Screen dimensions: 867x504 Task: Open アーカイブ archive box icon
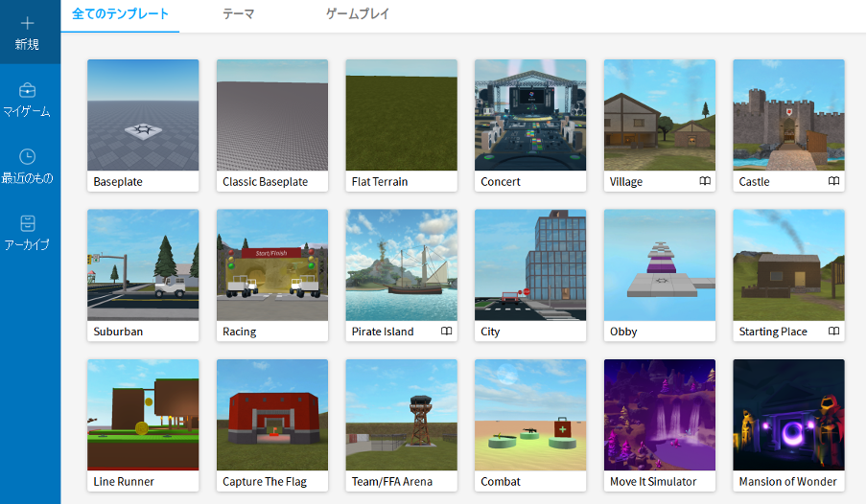tap(27, 223)
